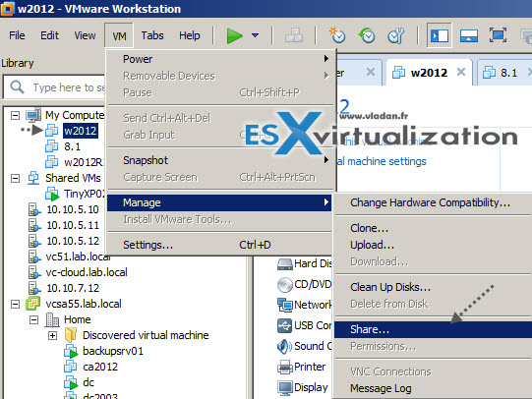Select backupsrv01 running VM icon
532x399 pixels.
[71, 351]
